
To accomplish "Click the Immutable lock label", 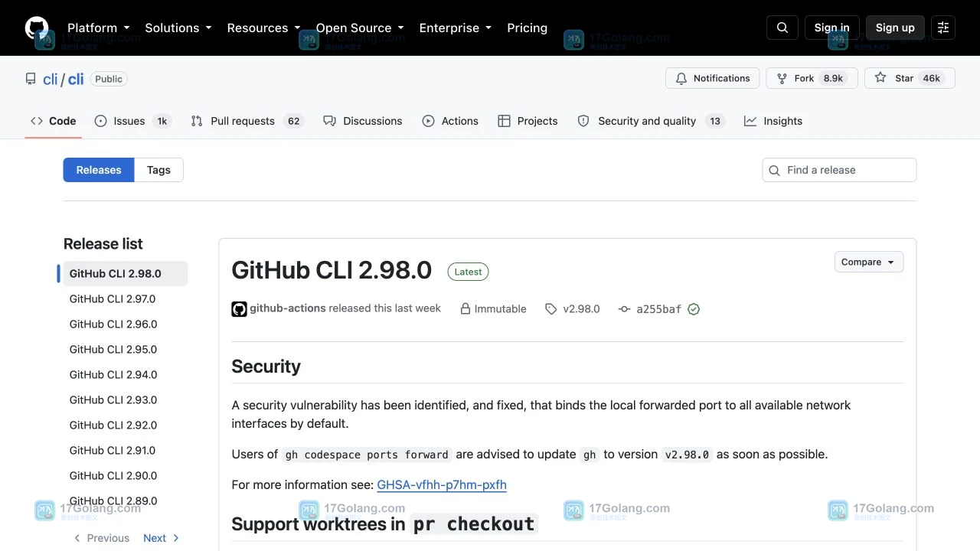I will [493, 309].
